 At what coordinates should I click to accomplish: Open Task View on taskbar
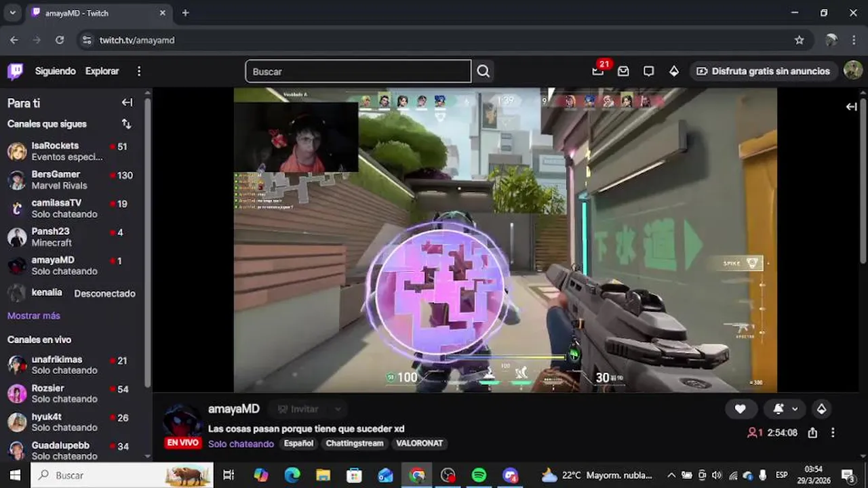pos(229,475)
